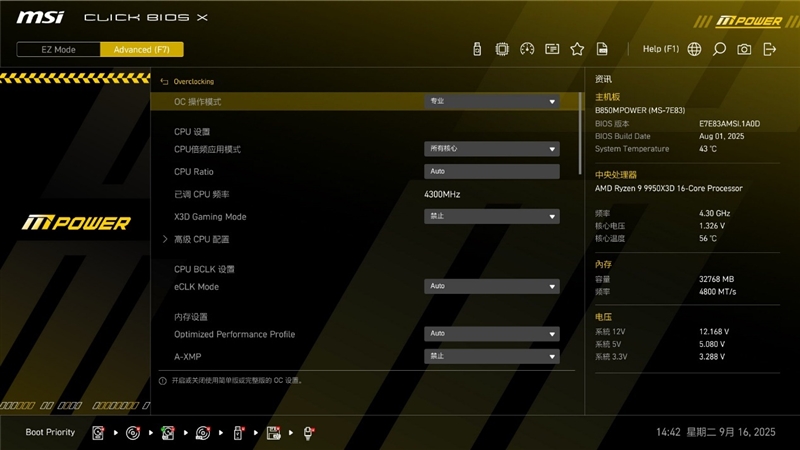Click the CPU Ratio Auto input field
The width and height of the screenshot is (800, 450).
pyautogui.click(x=492, y=171)
